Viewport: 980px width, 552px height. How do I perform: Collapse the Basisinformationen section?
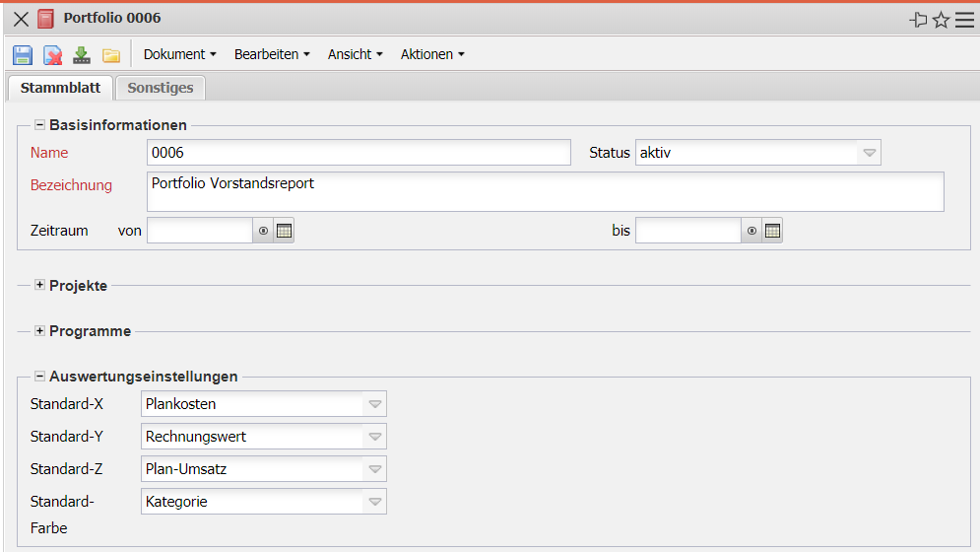point(39,124)
